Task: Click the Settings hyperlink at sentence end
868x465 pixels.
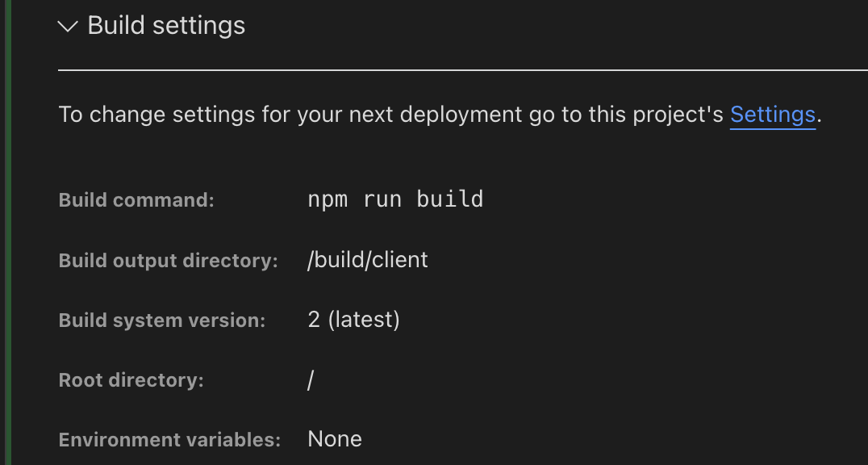Action: 772,115
